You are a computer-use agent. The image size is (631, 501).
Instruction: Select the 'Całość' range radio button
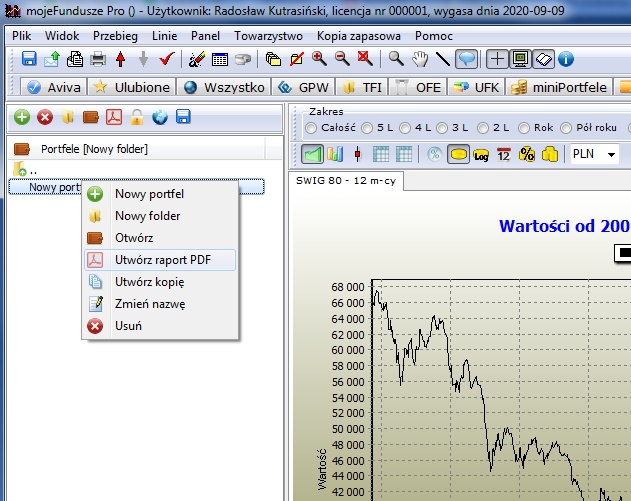point(311,128)
